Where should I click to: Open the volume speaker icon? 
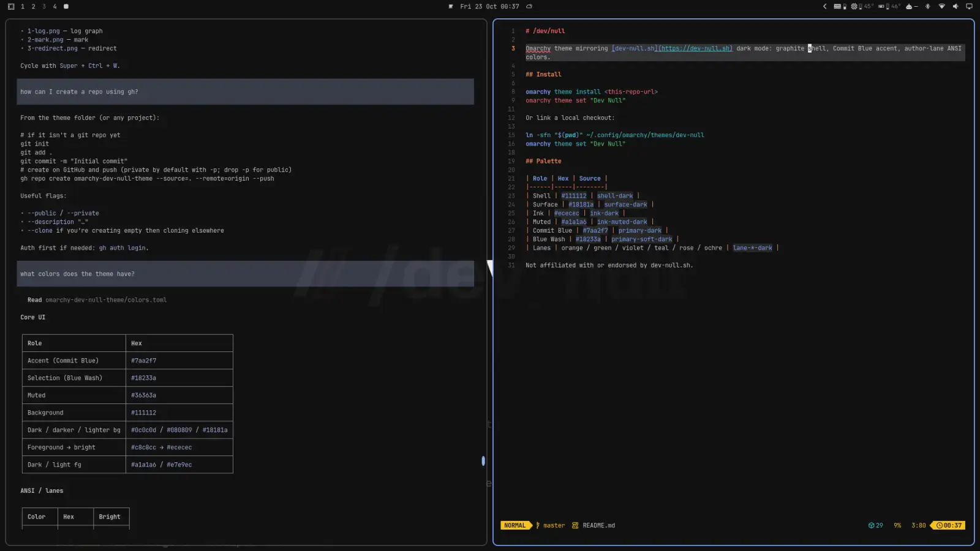pos(956,6)
